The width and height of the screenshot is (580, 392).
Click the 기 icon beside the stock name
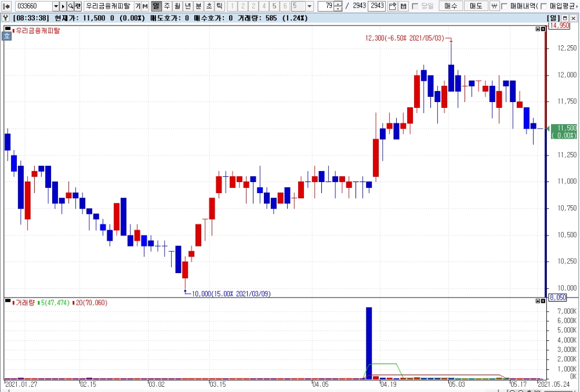[x=137, y=6]
